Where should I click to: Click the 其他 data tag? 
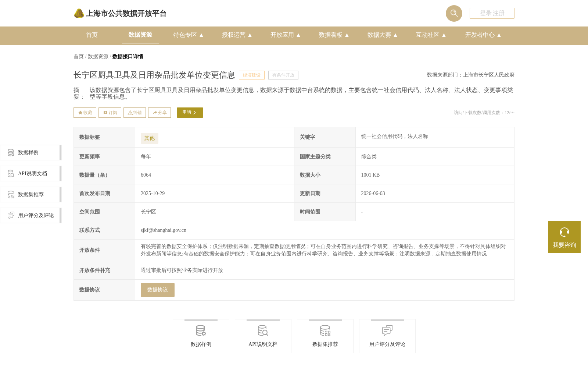point(150,138)
